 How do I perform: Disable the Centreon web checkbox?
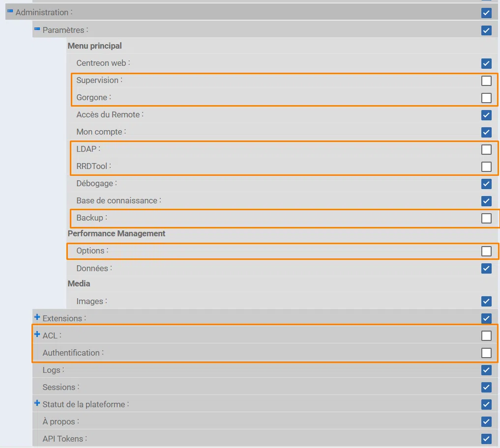pos(487,63)
